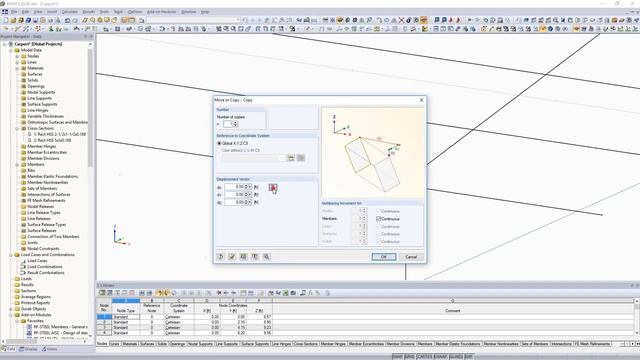This screenshot has height=360, width=640.
Task: Click the first icon at dialog bottom-left row
Action: [x=221, y=257]
